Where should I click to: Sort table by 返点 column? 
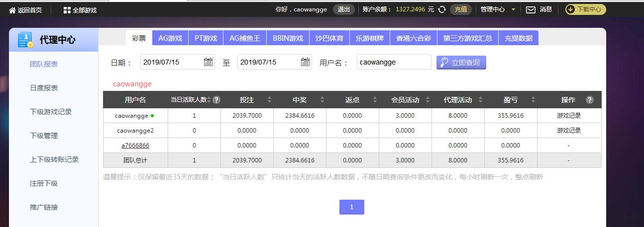tap(375, 100)
